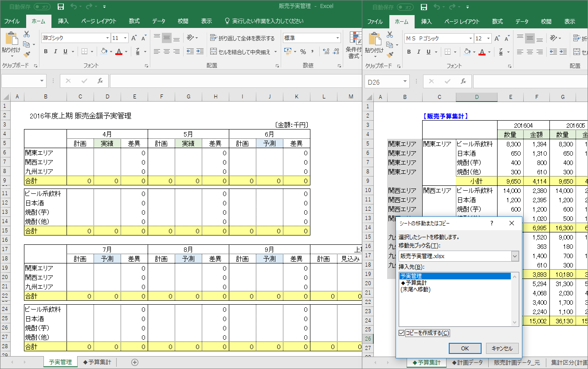The width and height of the screenshot is (588, 369).
Task: Decrease decimal places in left window
Action: (336, 51)
